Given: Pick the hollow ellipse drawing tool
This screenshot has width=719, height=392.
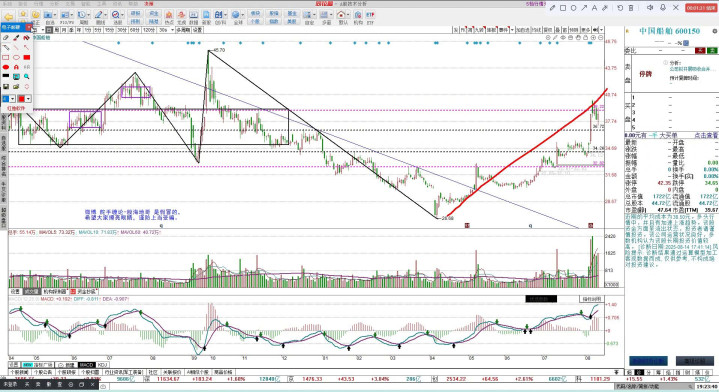Looking at the screenshot, I should pos(16,57).
